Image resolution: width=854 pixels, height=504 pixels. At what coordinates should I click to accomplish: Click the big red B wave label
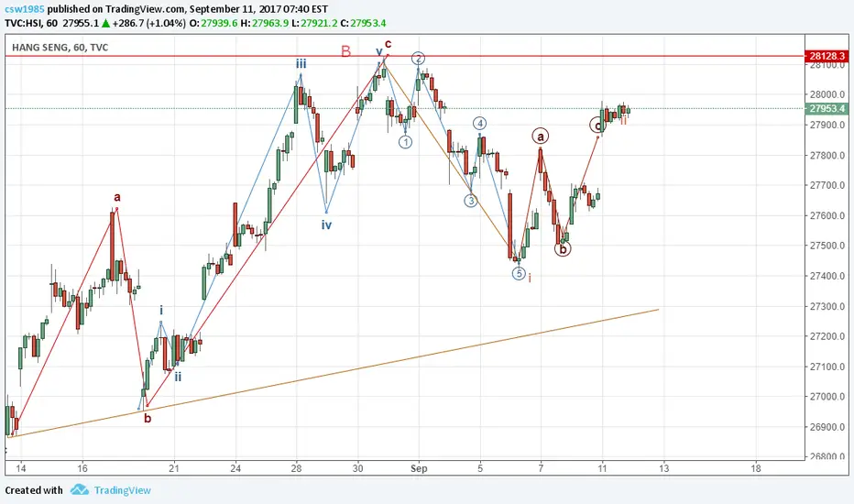[345, 51]
